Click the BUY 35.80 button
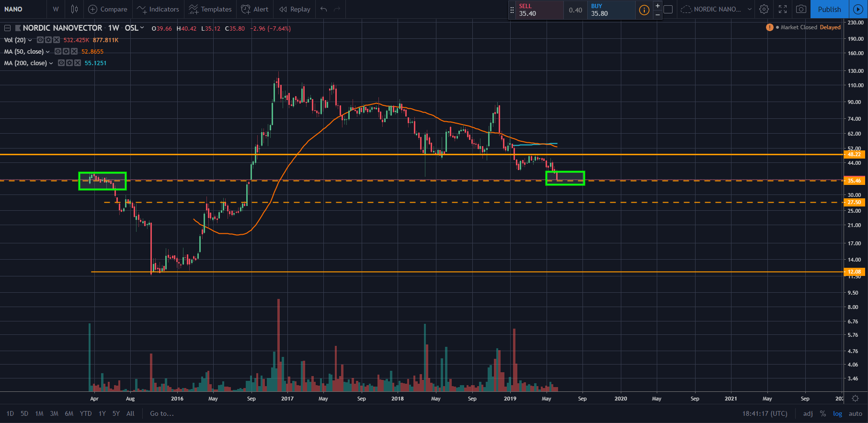Viewport: 868px width, 423px height. tap(611, 10)
